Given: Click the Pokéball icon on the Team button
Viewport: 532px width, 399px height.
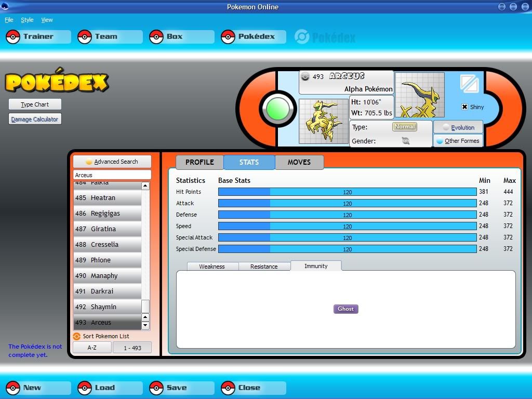Looking at the screenshot, I should click(x=85, y=37).
